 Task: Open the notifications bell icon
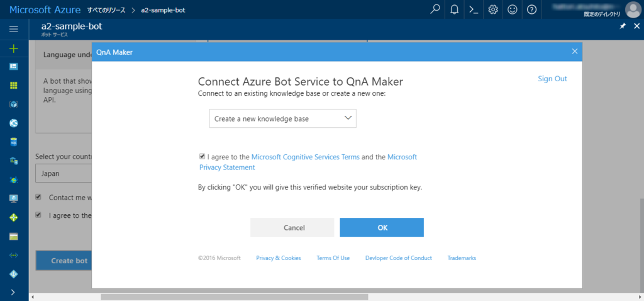pyautogui.click(x=455, y=9)
